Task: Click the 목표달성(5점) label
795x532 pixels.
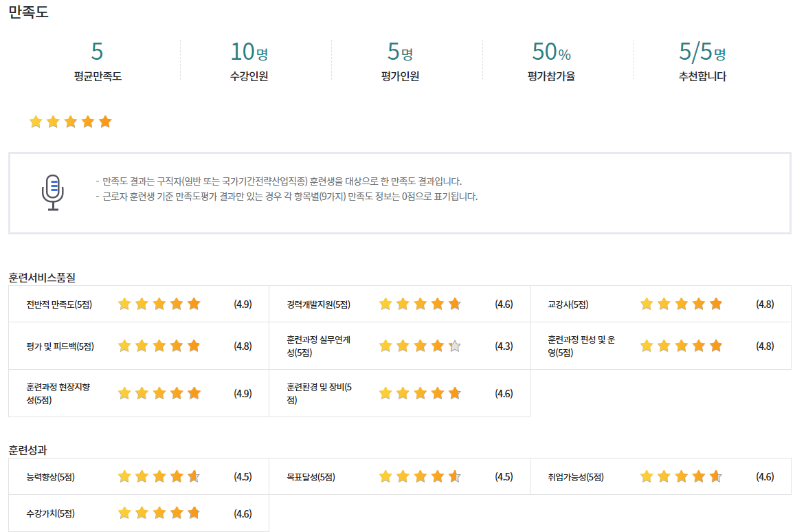Action: click(x=311, y=477)
